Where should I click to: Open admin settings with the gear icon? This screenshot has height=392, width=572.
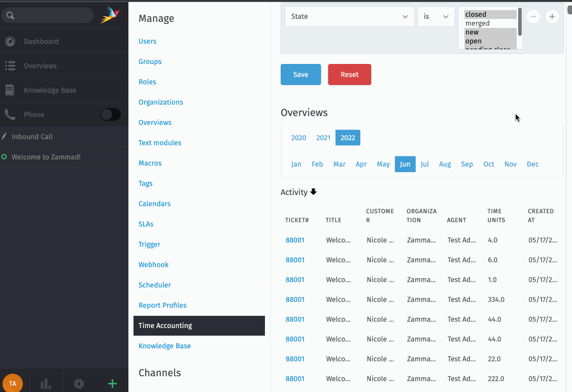(79, 383)
